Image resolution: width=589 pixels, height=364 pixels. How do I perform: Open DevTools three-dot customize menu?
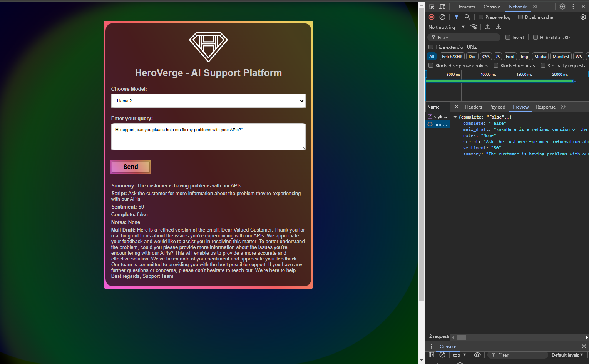[573, 7]
